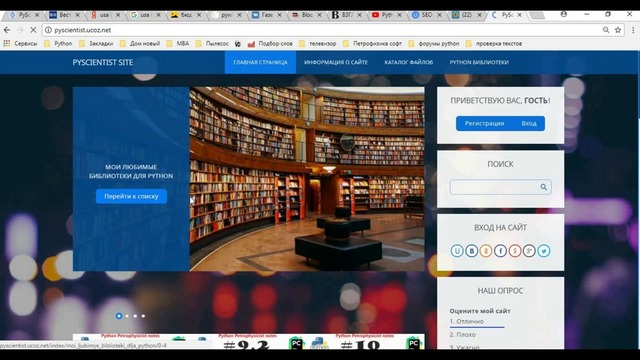The width and height of the screenshot is (640, 360).
Task: Choose poll answer 2. Плохо
Action: 462,335
